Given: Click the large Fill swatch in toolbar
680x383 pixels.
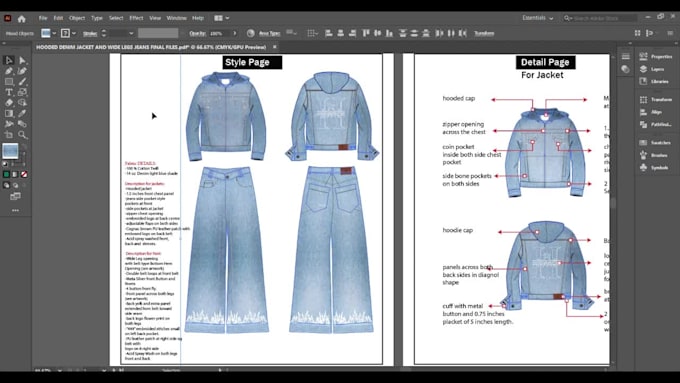Looking at the screenshot, I should tap(10, 151).
